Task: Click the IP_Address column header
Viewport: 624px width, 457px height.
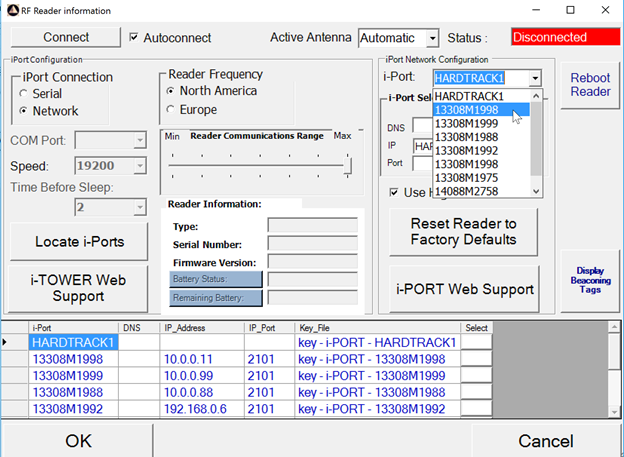Action: click(x=202, y=328)
